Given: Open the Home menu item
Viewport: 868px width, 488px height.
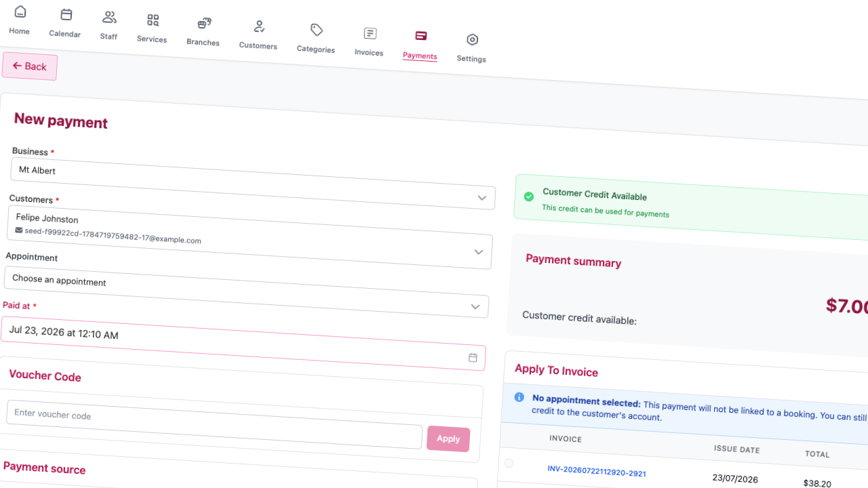Looking at the screenshot, I should 19,31.
